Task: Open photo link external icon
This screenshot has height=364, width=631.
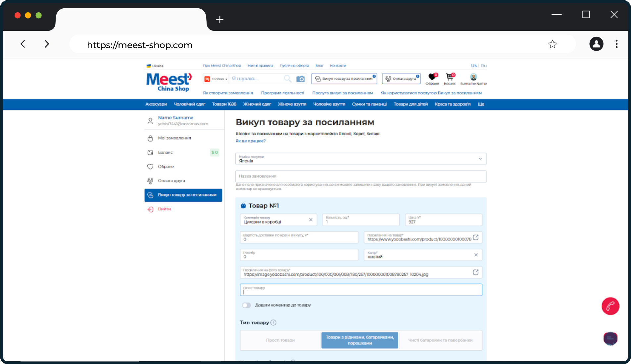Action: (476, 272)
